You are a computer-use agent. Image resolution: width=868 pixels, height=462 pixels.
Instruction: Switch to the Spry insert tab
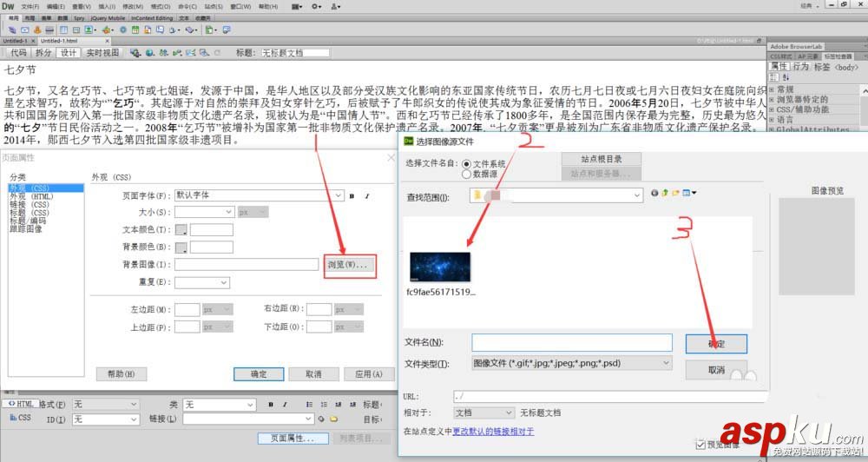79,18
